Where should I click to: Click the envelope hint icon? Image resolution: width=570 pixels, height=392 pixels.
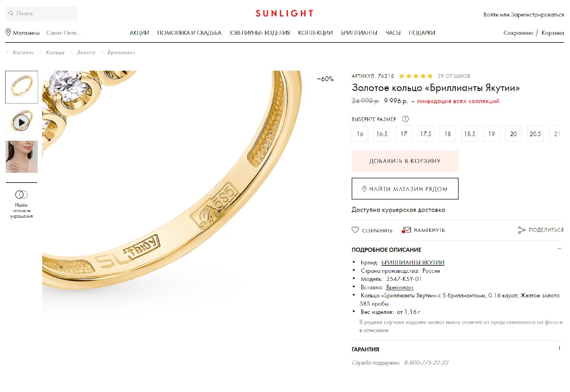[406, 230]
